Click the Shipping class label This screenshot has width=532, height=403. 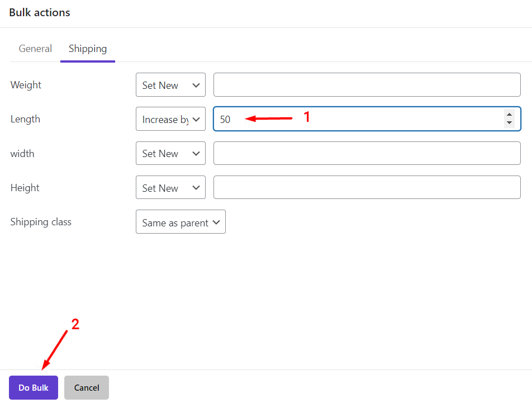(x=41, y=222)
